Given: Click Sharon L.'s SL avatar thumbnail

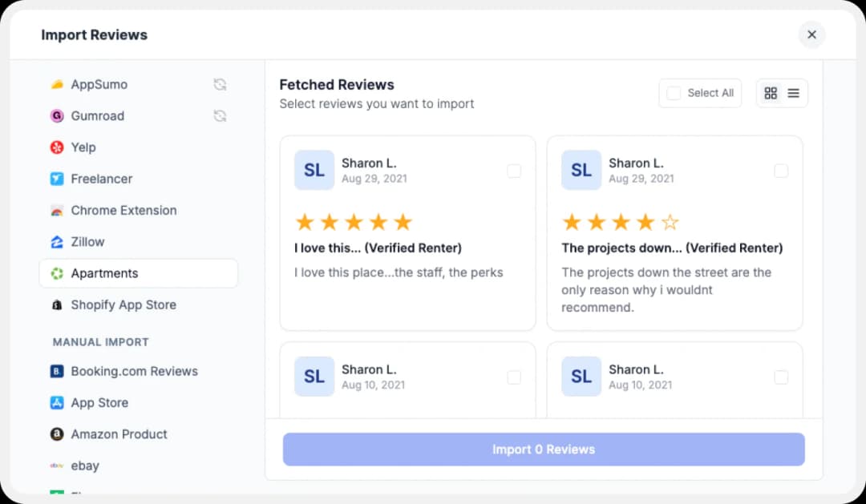Looking at the screenshot, I should coord(314,170).
